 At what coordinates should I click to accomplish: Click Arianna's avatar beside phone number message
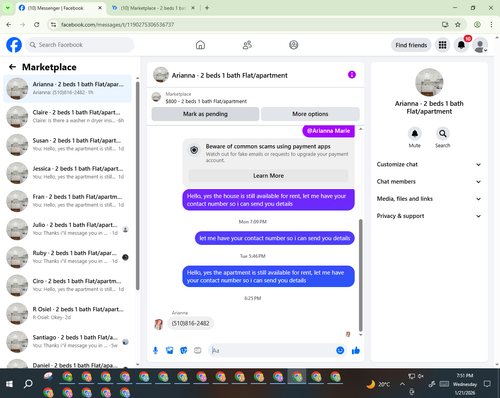click(x=159, y=324)
